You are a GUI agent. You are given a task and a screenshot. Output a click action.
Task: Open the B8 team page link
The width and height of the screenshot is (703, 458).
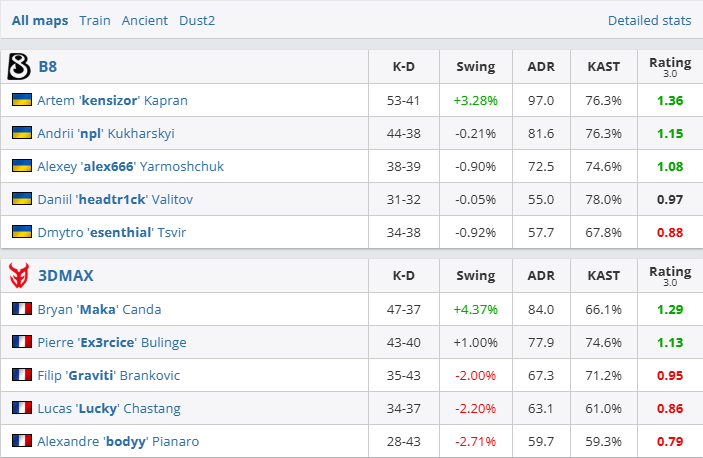click(x=48, y=67)
